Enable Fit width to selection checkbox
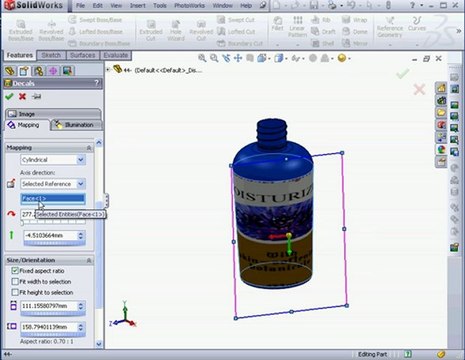Screen dimensions: 465x360 15,282
